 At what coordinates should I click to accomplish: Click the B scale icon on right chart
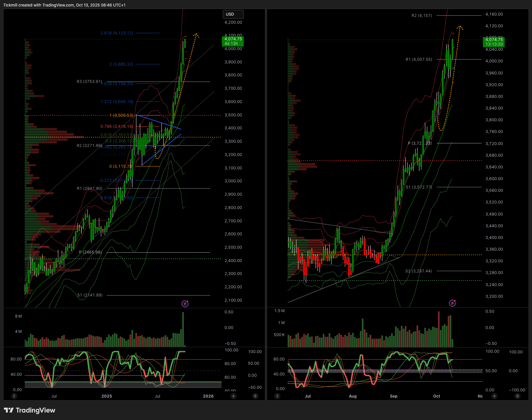coord(517,396)
